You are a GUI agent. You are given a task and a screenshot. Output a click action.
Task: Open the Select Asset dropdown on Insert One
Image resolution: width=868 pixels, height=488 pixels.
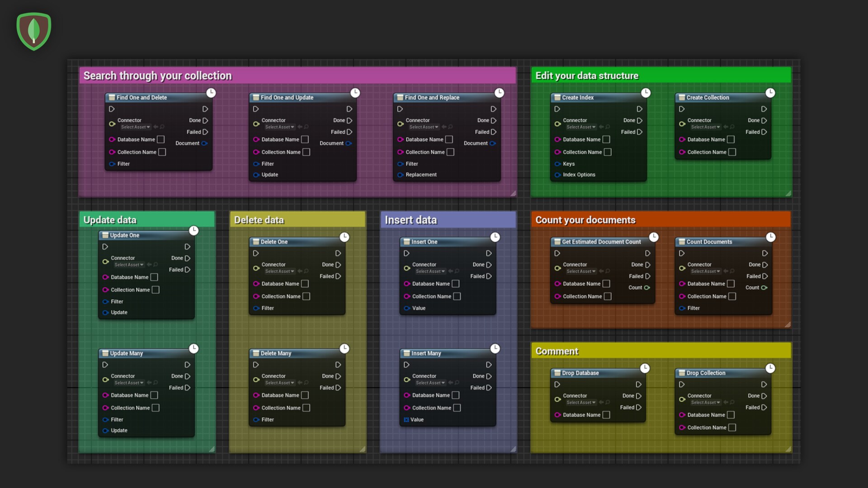click(x=430, y=271)
